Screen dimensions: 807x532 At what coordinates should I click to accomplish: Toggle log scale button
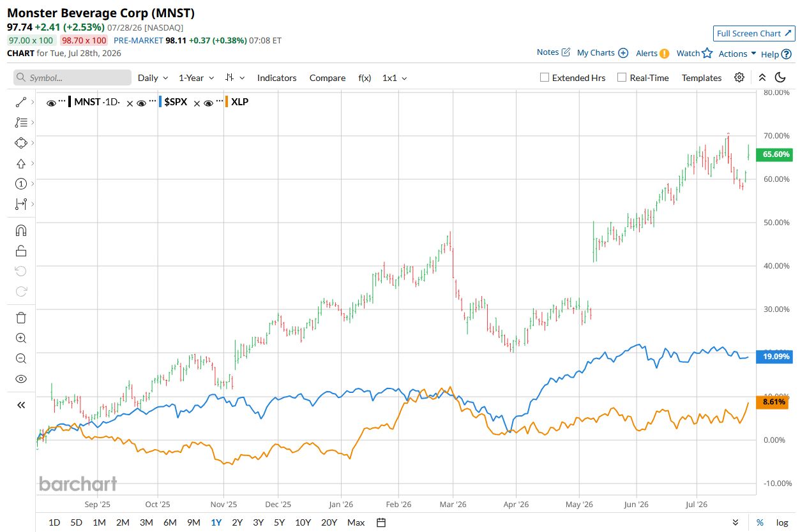(782, 522)
